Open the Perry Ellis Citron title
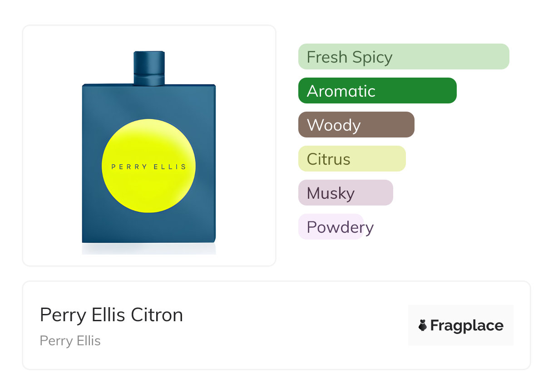The width and height of the screenshot is (553, 392). 111,315
